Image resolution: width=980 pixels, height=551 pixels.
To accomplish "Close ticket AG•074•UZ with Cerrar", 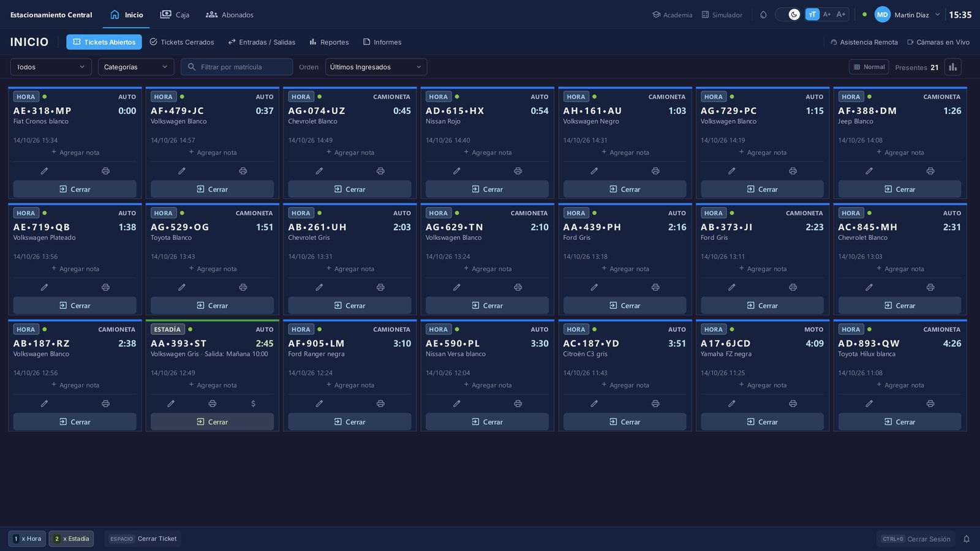I will click(x=350, y=189).
